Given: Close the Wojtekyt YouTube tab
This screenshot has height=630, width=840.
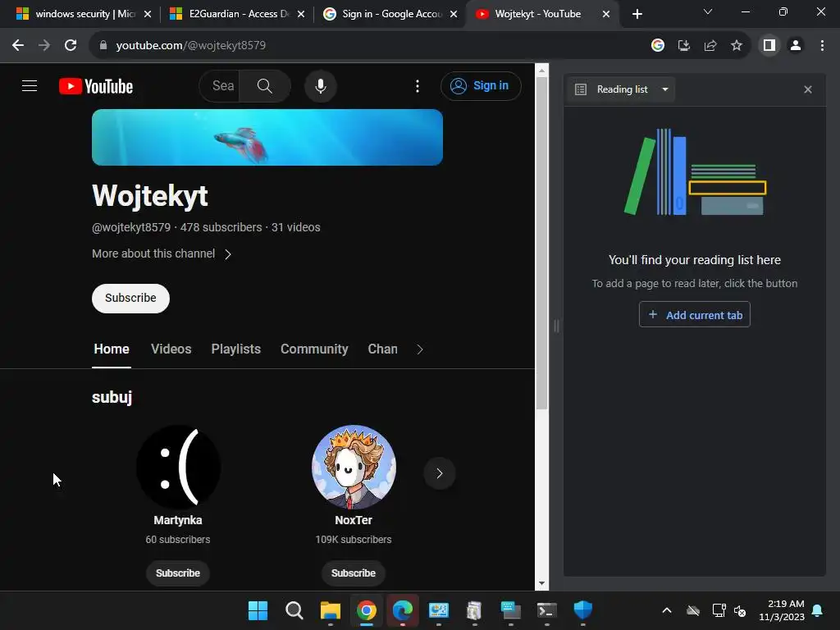Looking at the screenshot, I should [x=606, y=14].
